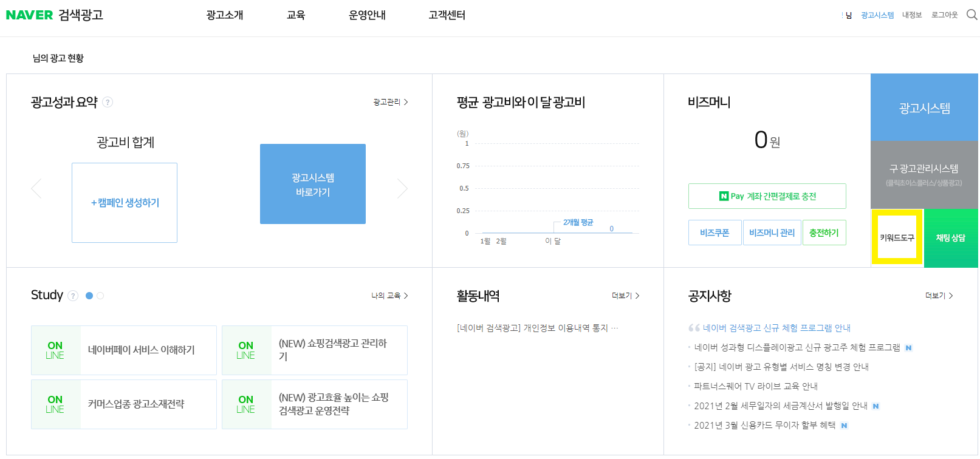Go to 광고시스템 top link

click(877, 15)
